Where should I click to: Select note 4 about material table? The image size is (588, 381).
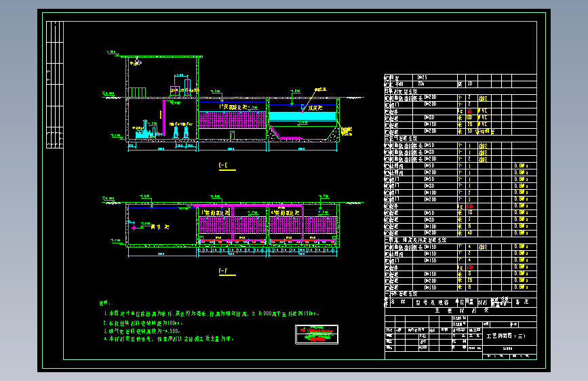click(169, 338)
